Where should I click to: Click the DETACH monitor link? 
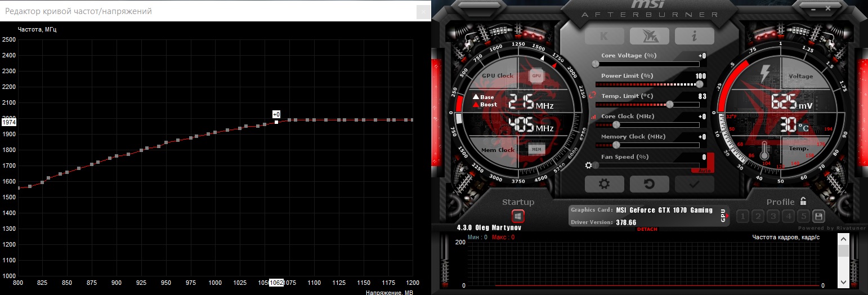(x=647, y=230)
